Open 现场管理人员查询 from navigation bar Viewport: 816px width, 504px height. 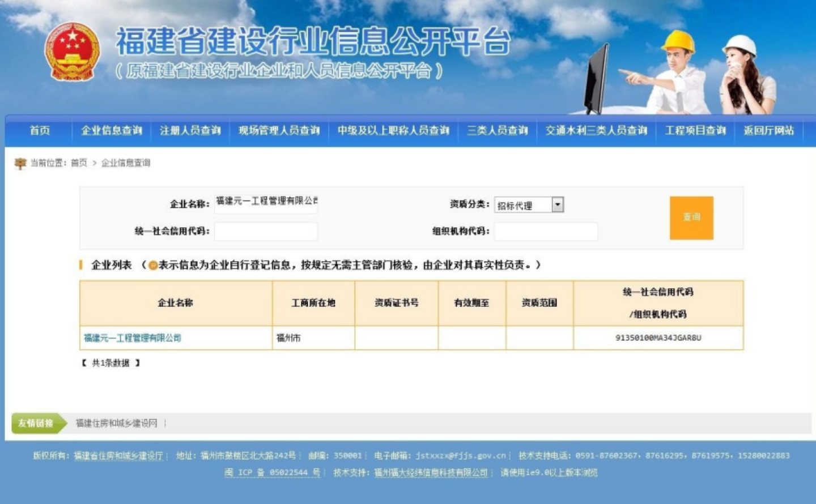(279, 130)
